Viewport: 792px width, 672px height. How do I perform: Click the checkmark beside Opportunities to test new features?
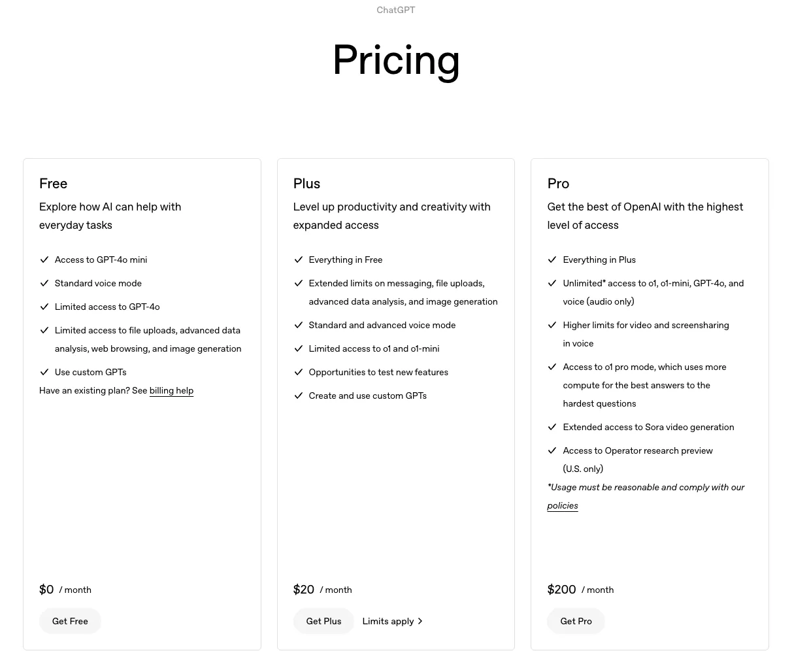pyautogui.click(x=299, y=372)
